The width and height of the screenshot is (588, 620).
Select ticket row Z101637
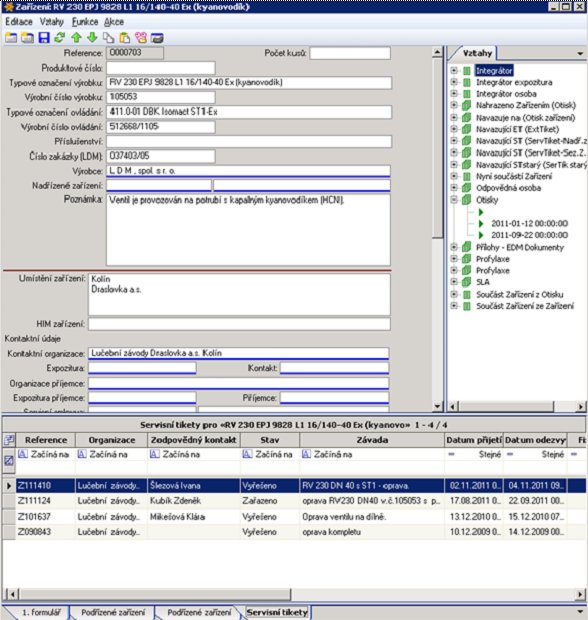point(294,516)
